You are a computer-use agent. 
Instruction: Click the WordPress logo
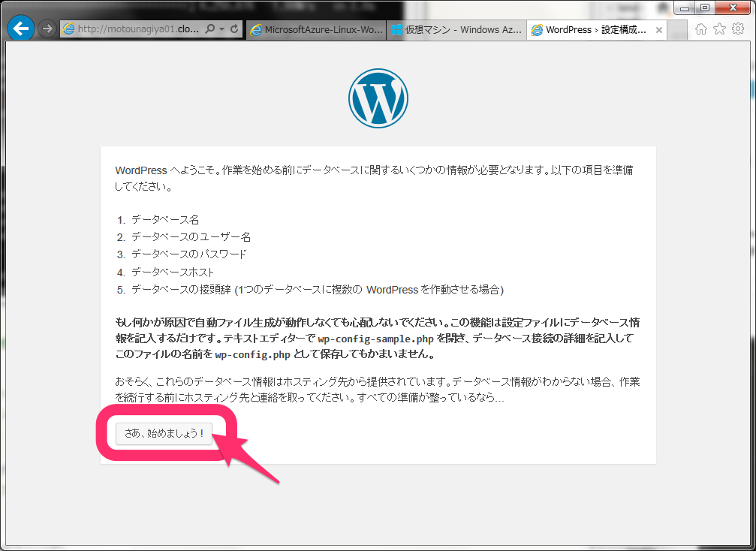378,98
